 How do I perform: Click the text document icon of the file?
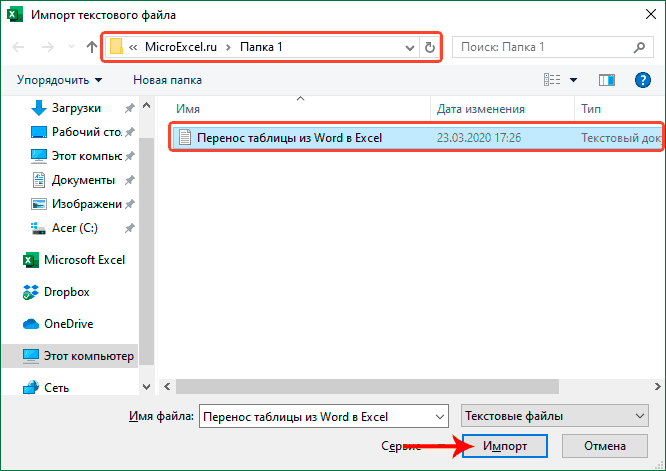pos(184,138)
